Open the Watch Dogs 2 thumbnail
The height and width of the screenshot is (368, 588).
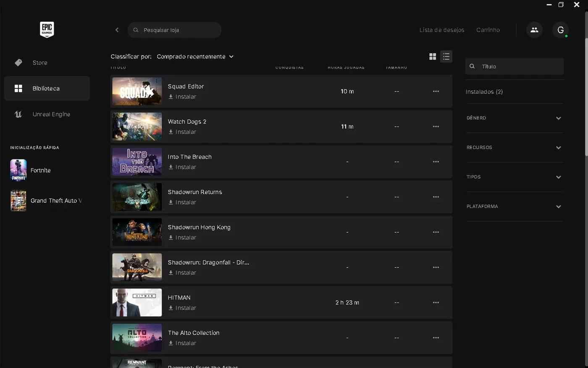pyautogui.click(x=137, y=127)
